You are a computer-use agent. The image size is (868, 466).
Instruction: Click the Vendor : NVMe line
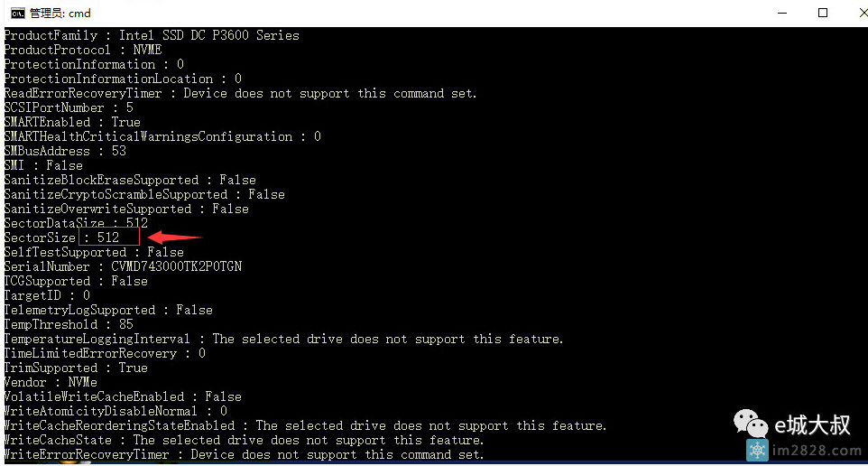(51, 382)
